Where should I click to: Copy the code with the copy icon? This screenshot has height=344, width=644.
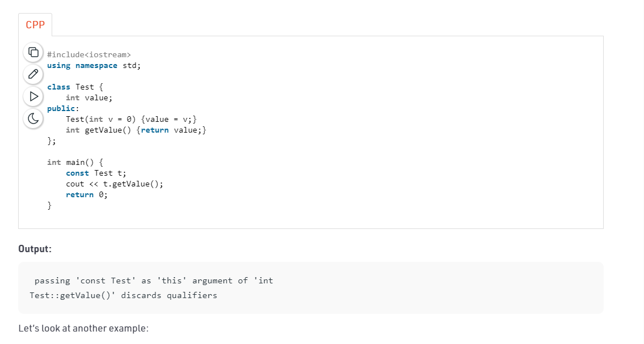click(33, 52)
